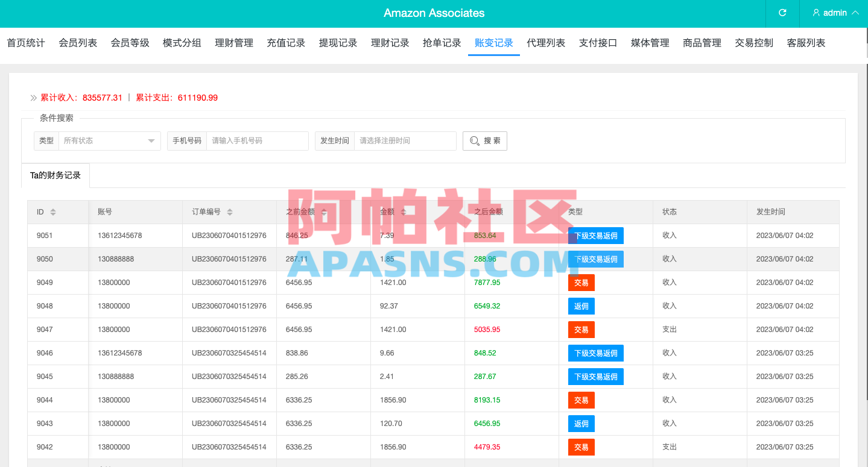Click the Amazon Associates header title

coord(434,13)
